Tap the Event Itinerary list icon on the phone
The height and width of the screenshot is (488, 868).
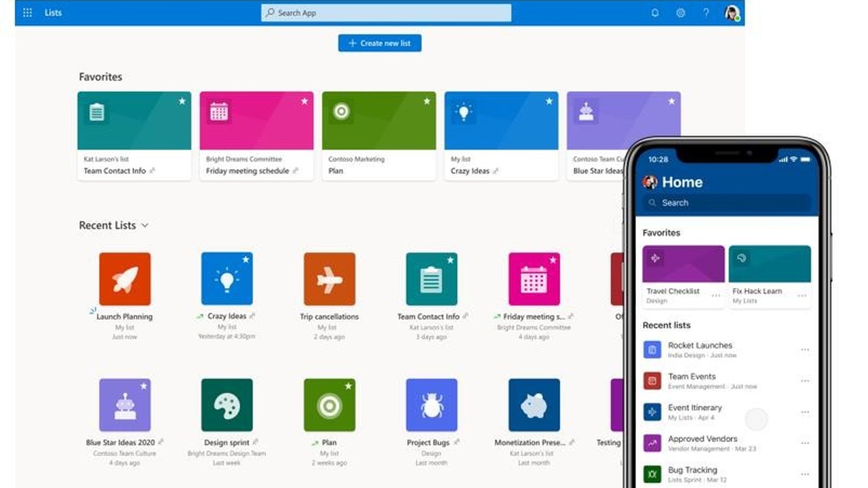point(652,412)
